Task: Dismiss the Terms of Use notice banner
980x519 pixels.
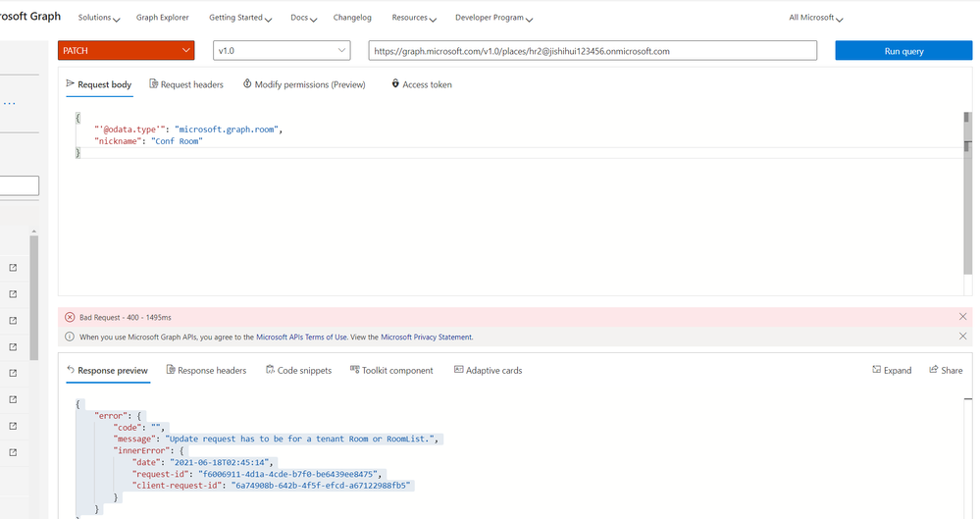Action: pyautogui.click(x=963, y=337)
